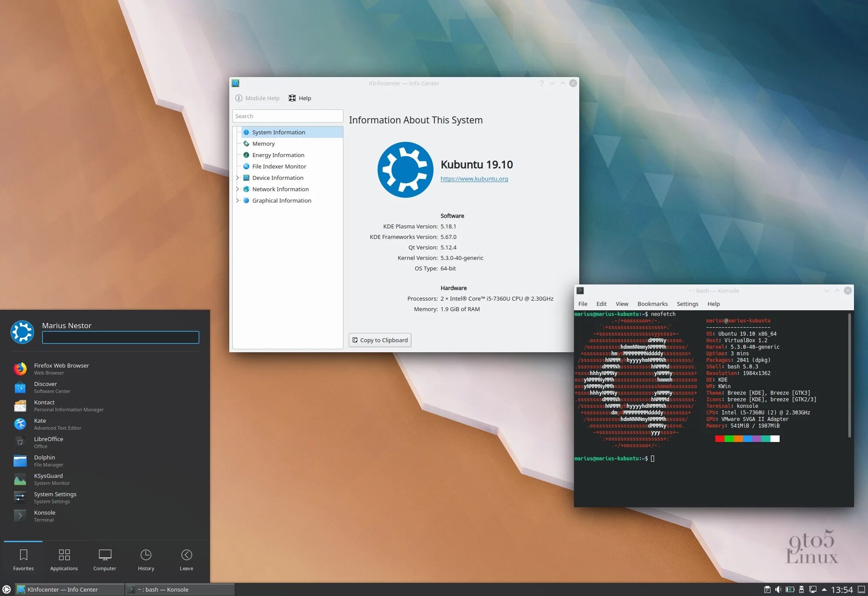Click Copy to Clipboard button
868x596 pixels.
pos(380,340)
